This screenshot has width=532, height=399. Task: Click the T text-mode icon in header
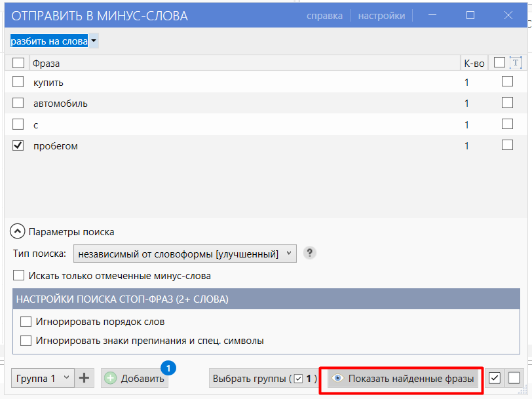coord(516,63)
